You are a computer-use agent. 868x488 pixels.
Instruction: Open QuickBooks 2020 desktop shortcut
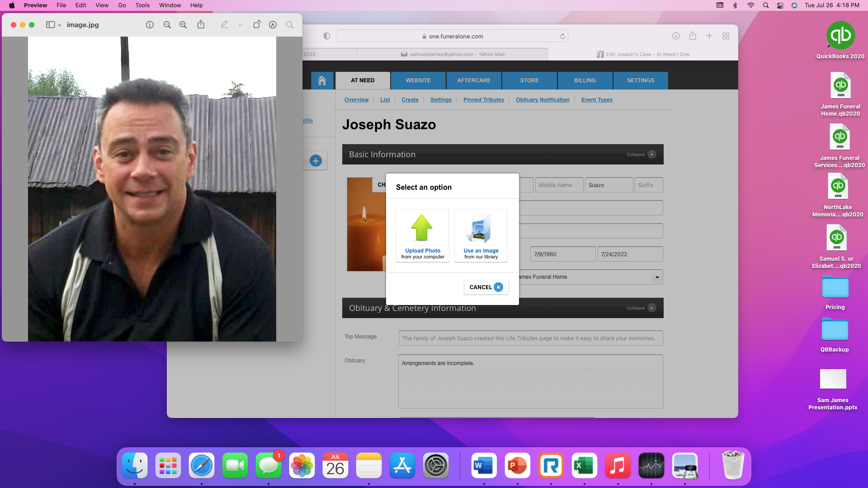click(840, 36)
